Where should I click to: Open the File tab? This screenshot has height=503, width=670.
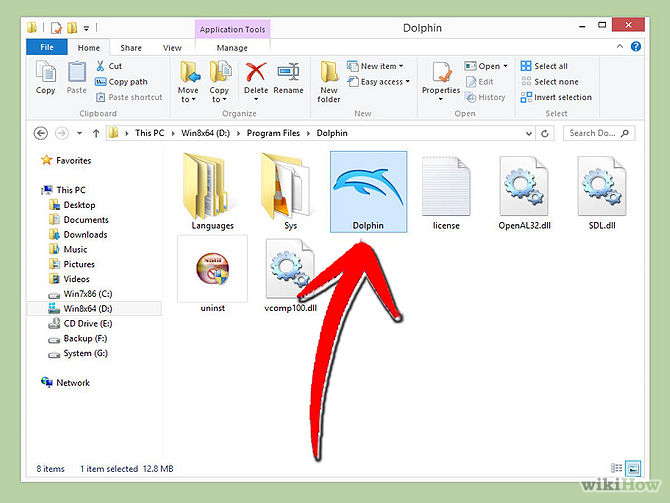(47, 47)
